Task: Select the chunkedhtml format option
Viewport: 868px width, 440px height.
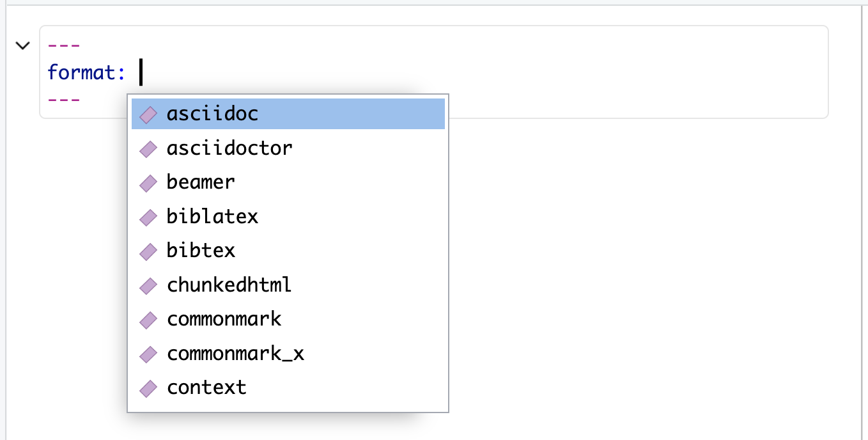Action: click(229, 285)
